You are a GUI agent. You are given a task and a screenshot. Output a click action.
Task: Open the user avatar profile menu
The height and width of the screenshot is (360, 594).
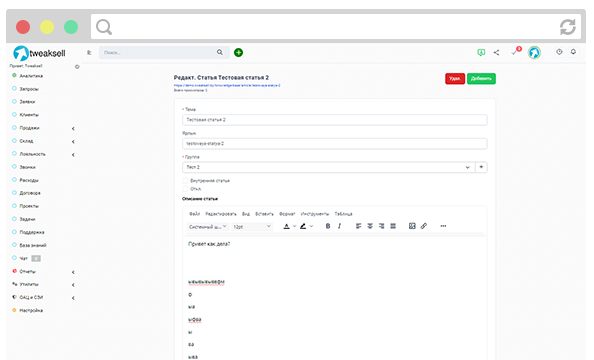click(535, 53)
